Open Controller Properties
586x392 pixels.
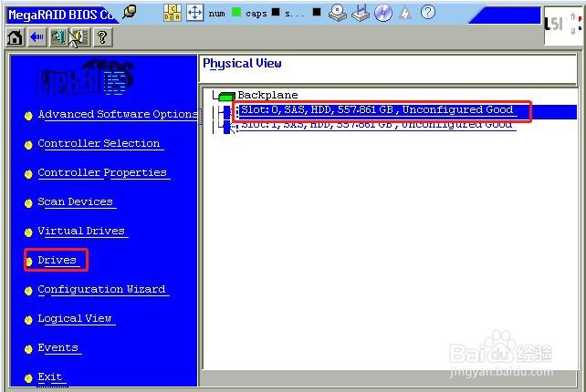point(102,173)
